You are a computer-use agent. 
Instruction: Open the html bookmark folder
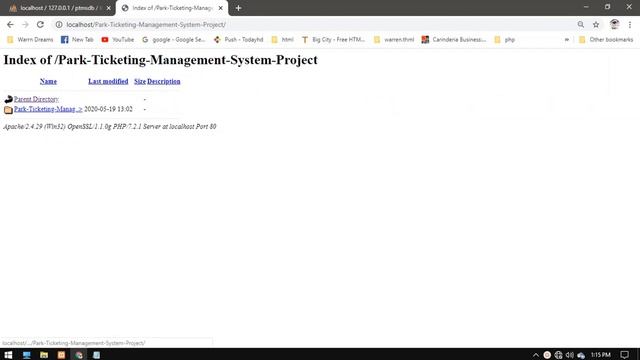click(282, 40)
